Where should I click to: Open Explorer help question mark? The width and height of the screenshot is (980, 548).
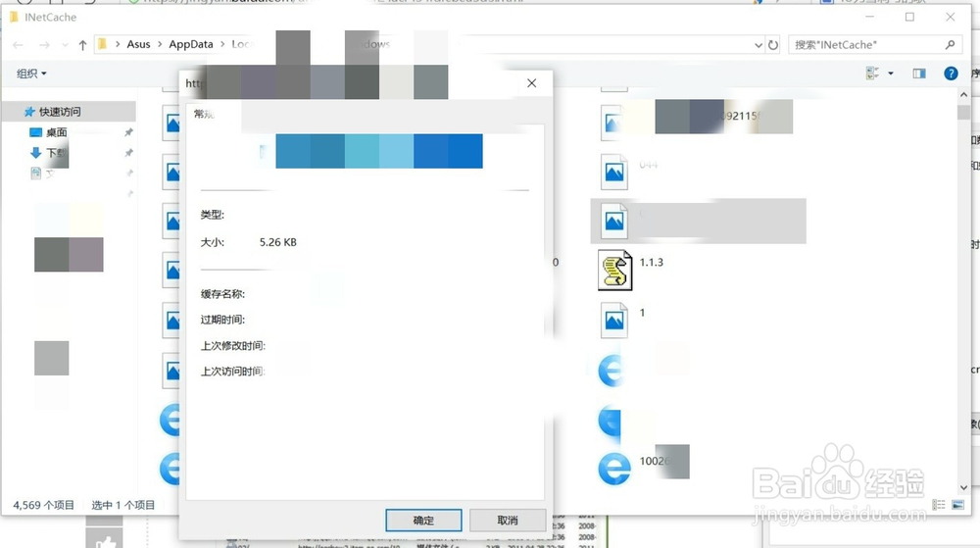point(951,74)
